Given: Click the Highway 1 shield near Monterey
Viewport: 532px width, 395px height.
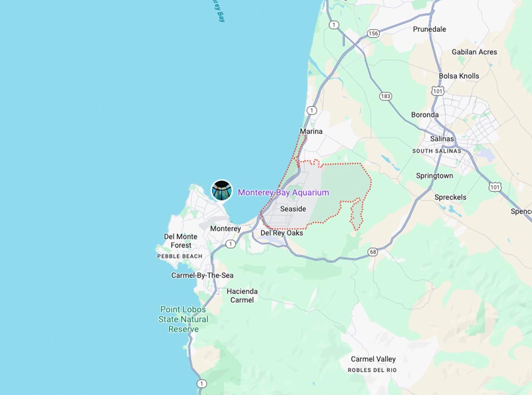Looking at the screenshot, I should click(231, 244).
